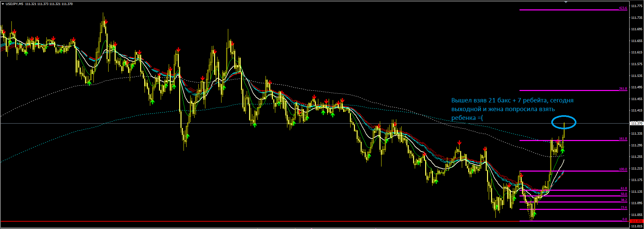The width and height of the screenshot is (644, 229).
Task: Click the 111.175 price scale label
Action: [x=637, y=180]
